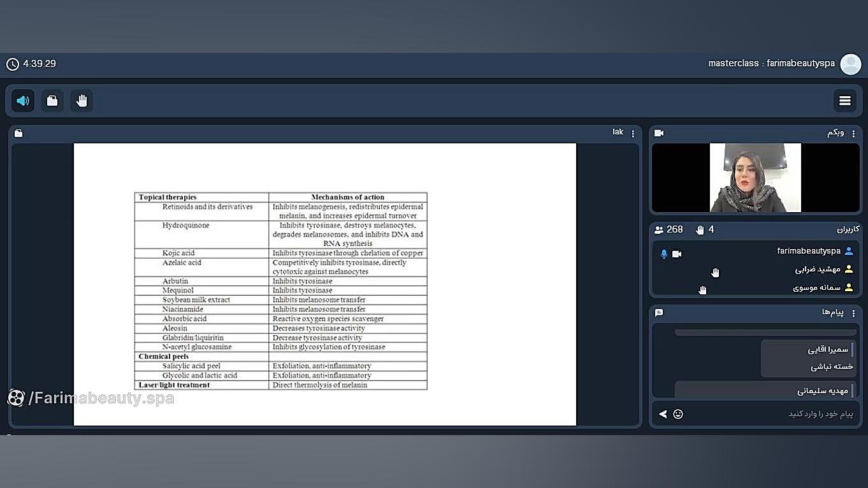
Task: Click the clock icon beside the session timer
Action: 13,64
